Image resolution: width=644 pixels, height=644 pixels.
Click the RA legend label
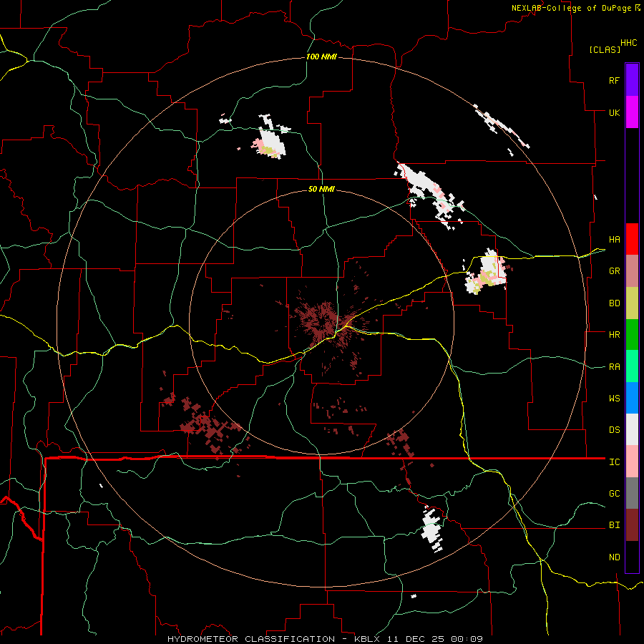coord(614,367)
